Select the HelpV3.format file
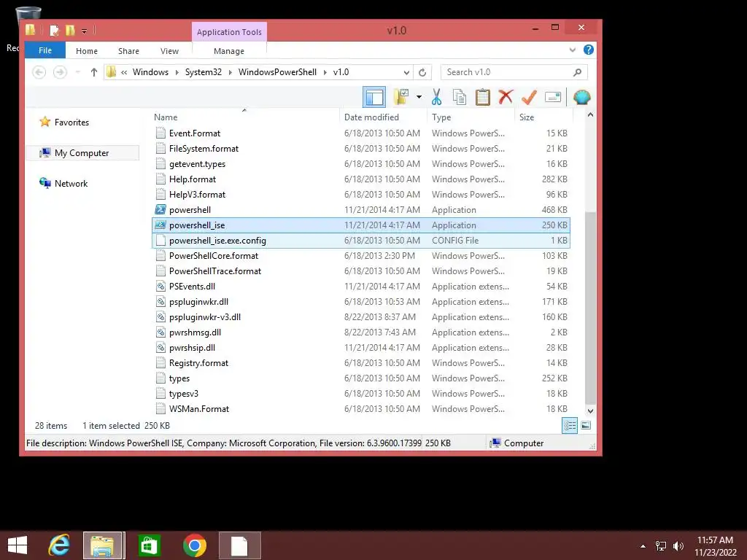 tap(360, 194)
